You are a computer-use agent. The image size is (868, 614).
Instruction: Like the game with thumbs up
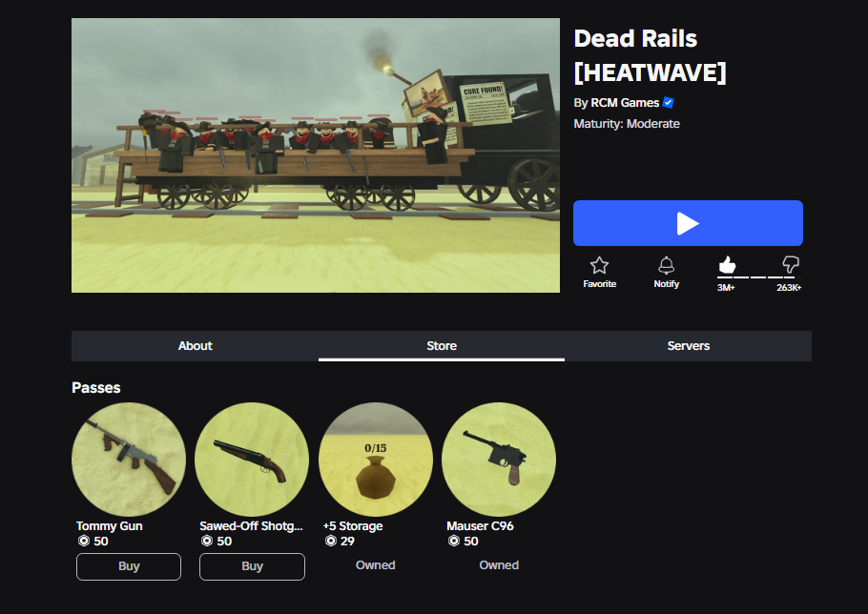(x=727, y=264)
